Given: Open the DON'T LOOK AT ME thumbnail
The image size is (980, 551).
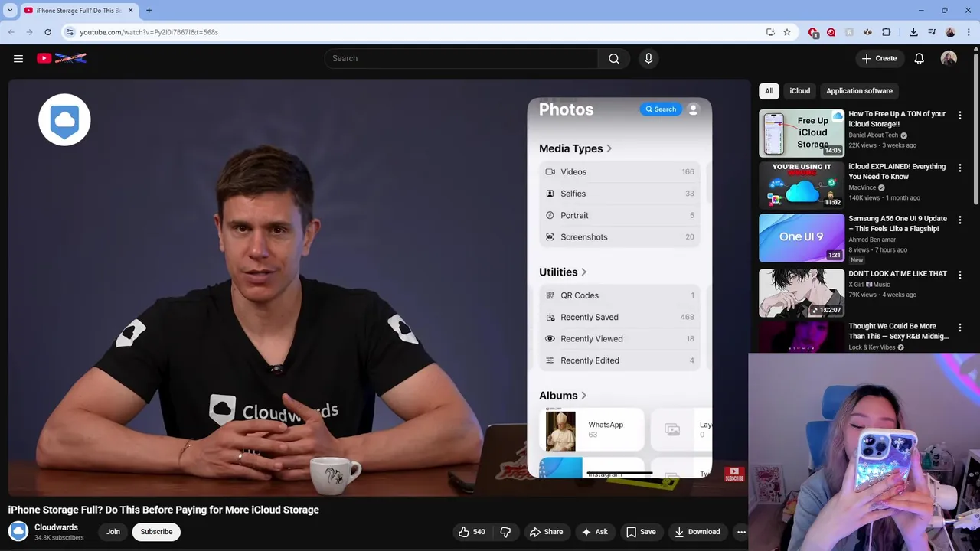Looking at the screenshot, I should 801,292.
